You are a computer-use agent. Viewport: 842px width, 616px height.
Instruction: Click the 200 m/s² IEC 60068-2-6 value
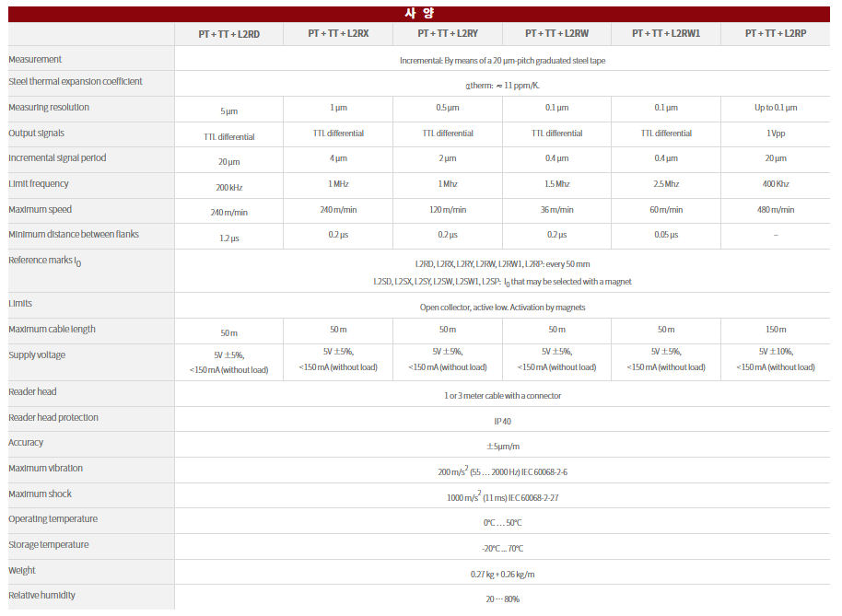502,471
